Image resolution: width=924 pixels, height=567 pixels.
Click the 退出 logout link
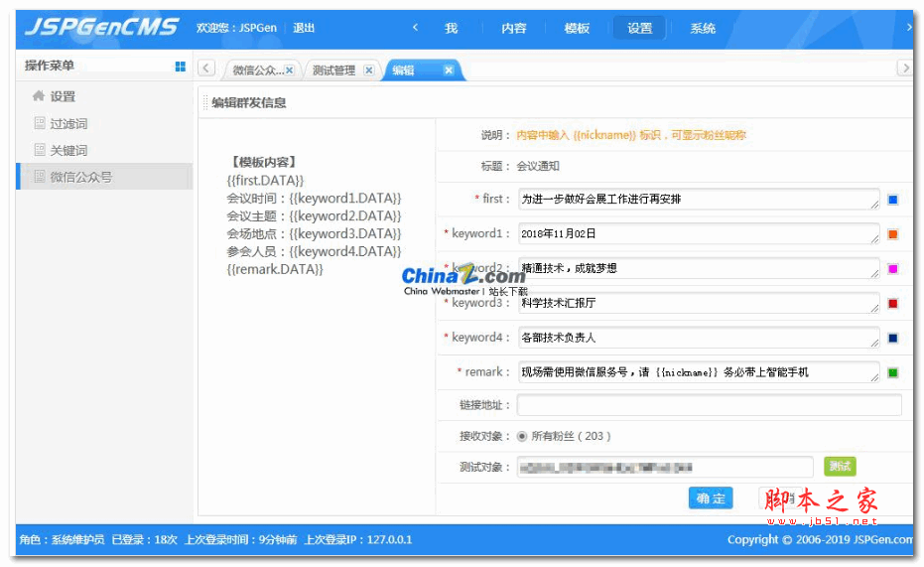(304, 28)
